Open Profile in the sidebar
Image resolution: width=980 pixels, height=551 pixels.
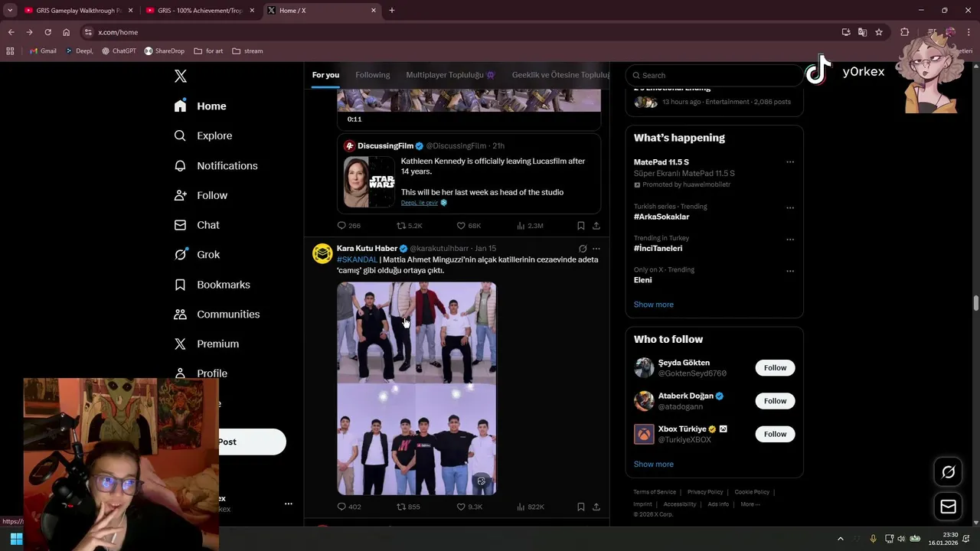pos(201,373)
